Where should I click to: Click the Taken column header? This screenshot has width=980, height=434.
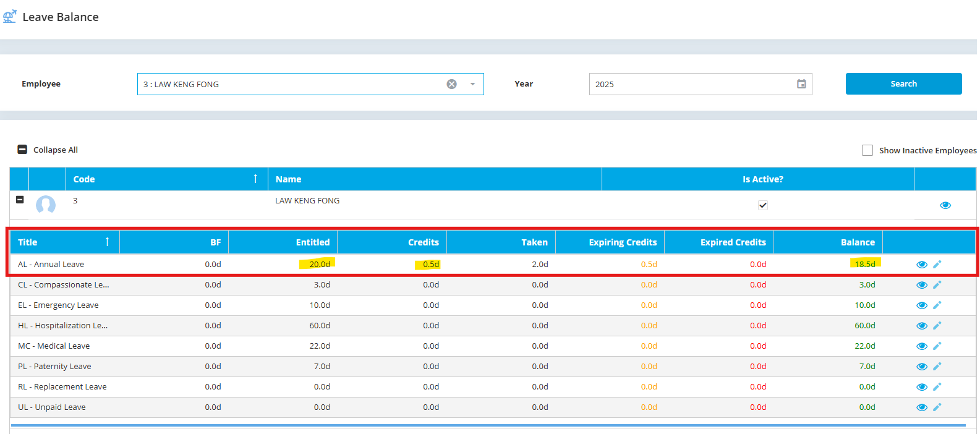coord(501,242)
